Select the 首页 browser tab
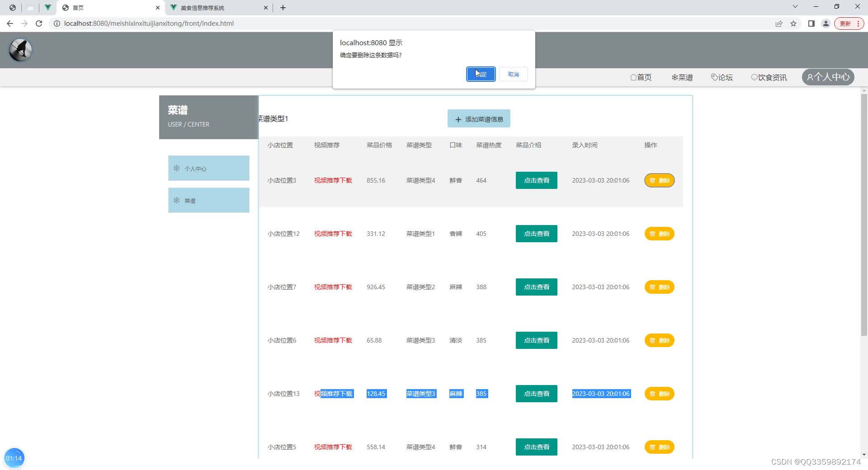Viewport: 868px width, 470px height. pos(111,8)
